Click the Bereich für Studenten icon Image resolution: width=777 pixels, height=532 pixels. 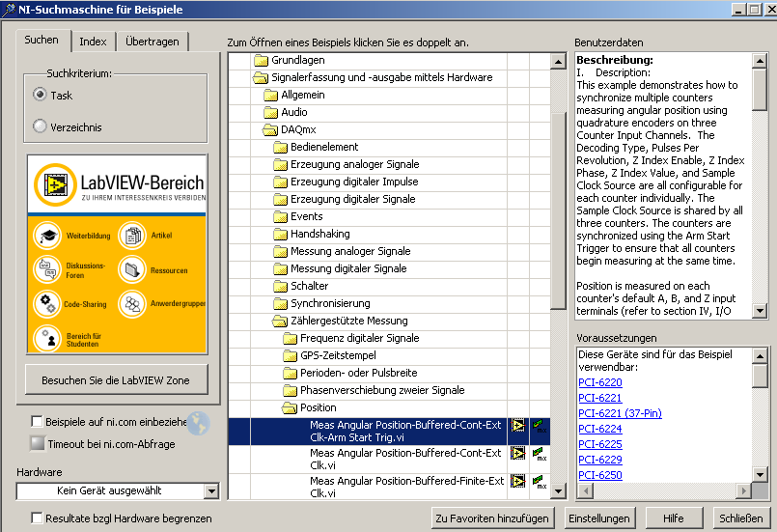pos(47,339)
